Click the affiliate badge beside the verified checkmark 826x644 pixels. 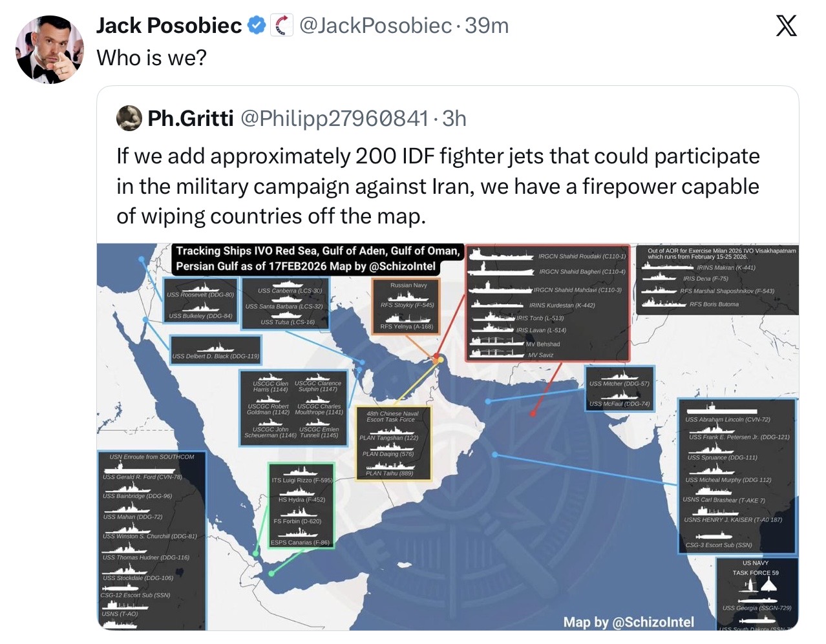tap(281, 26)
